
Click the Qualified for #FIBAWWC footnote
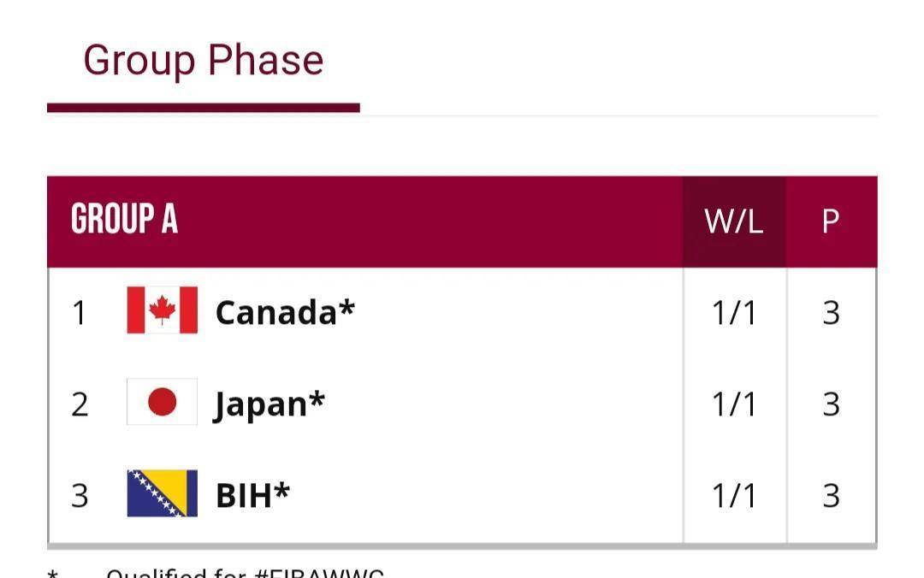[245, 572]
